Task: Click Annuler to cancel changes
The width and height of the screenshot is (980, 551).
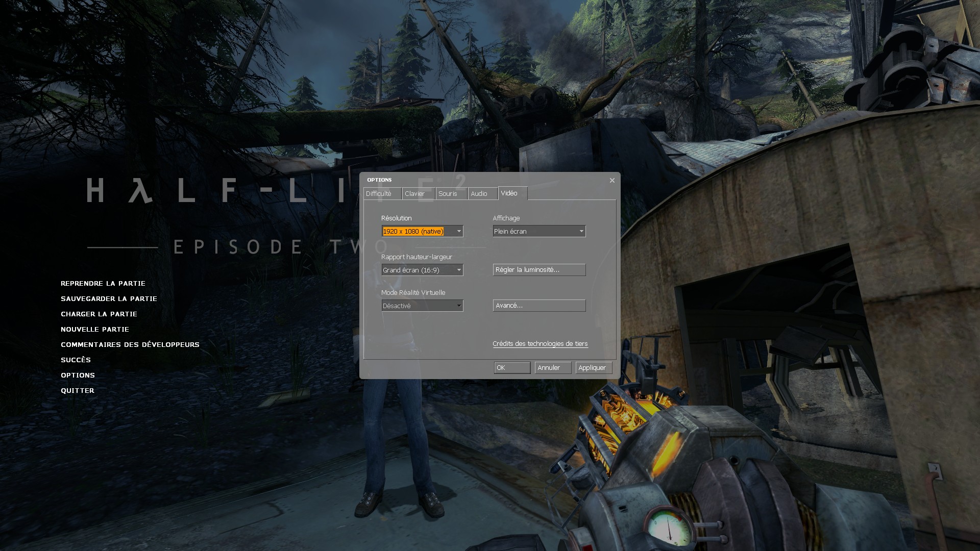Action: [553, 368]
